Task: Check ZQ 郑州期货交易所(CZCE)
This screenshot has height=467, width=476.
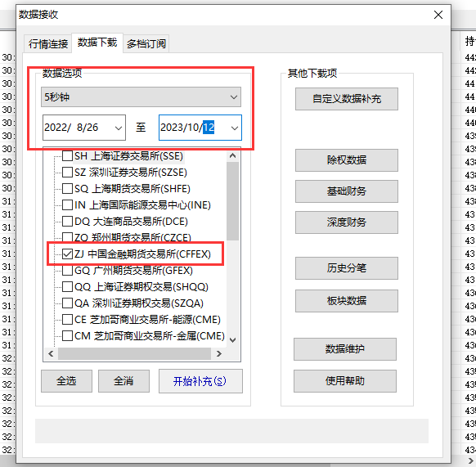Action: [67, 237]
